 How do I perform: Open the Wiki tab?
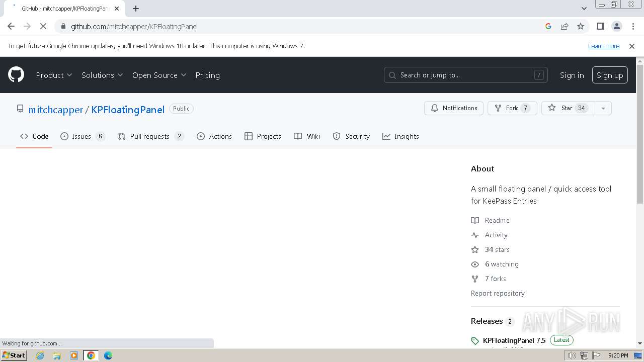click(307, 136)
